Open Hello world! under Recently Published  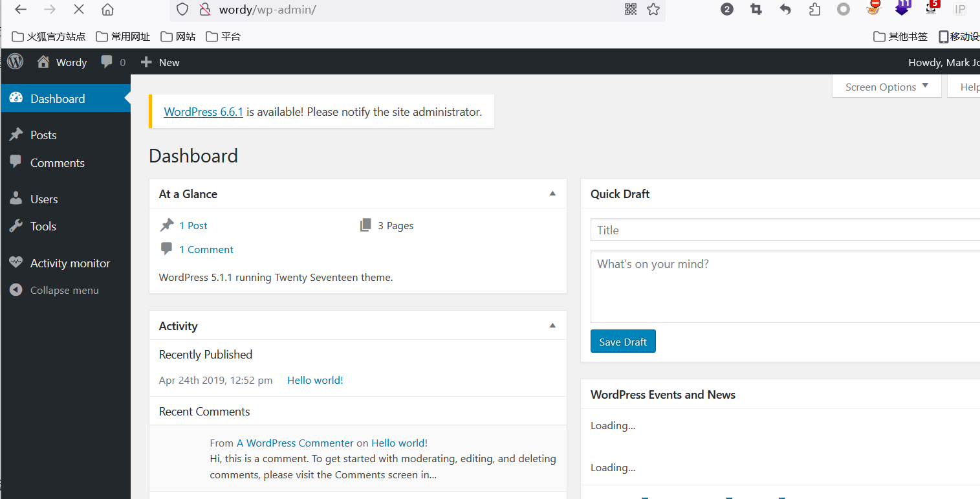[315, 380]
